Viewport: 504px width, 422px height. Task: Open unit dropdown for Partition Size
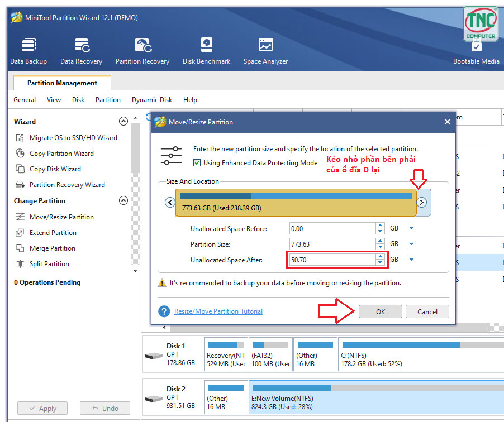click(411, 244)
